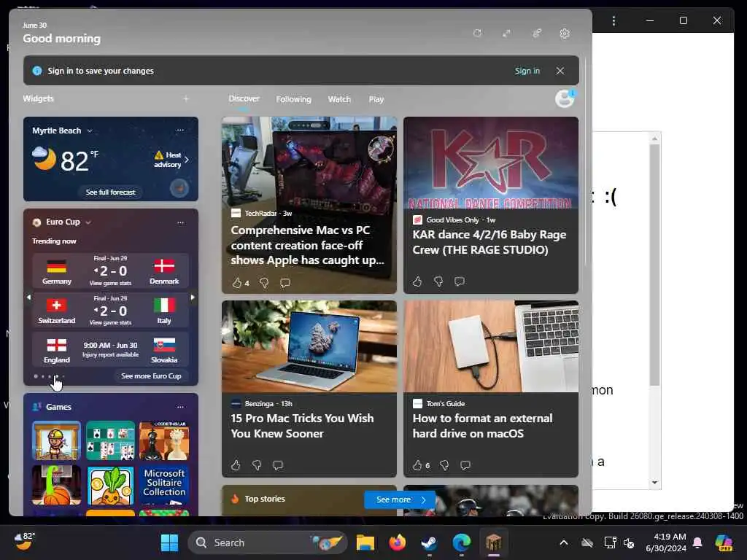The width and height of the screenshot is (747, 560).
Task: View game stats for Germany vs Denmark
Action: (111, 283)
